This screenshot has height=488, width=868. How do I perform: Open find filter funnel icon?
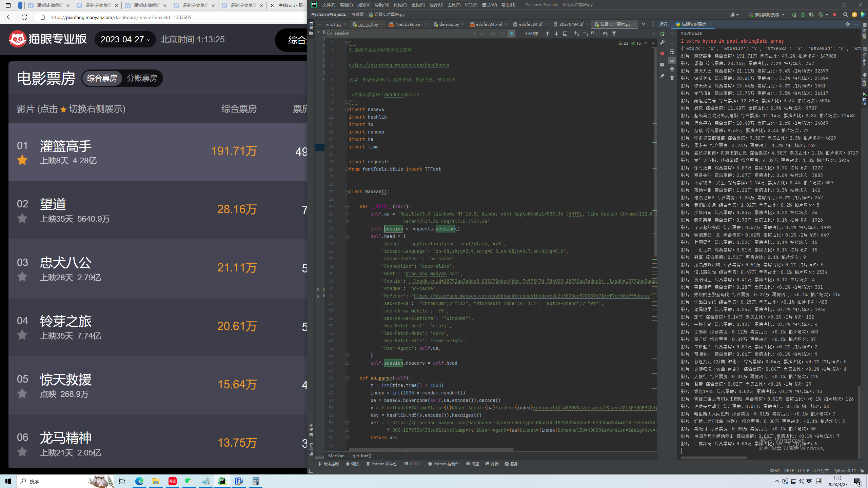(x=614, y=34)
